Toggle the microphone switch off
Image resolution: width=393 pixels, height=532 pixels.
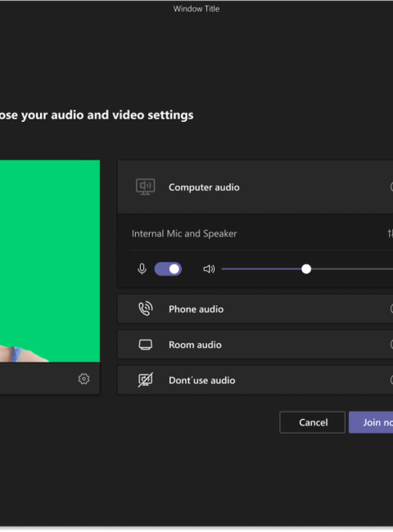pos(168,269)
